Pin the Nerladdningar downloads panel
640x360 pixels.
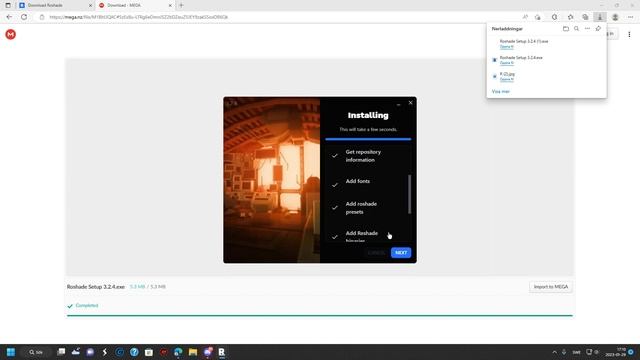point(598,29)
